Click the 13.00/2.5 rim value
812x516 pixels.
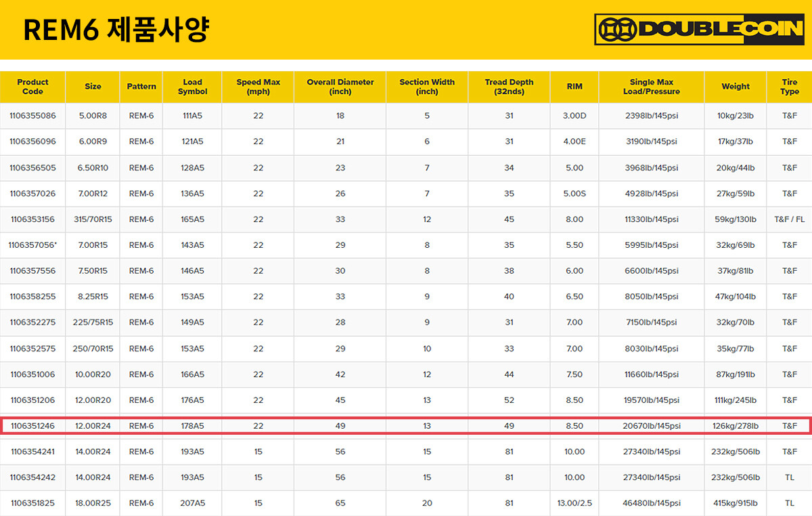point(574,503)
